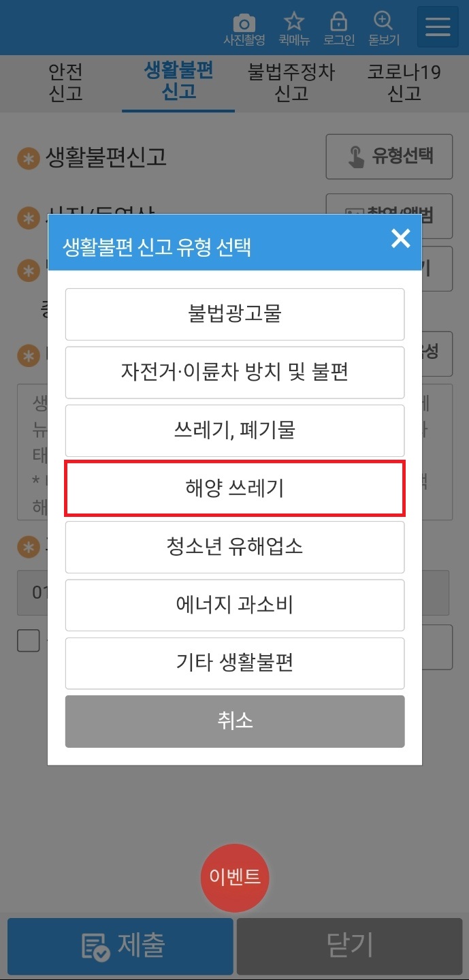Viewport: 469px width, 980px height.
Task: Open the 사진촬영 camera icon
Action: point(244,27)
